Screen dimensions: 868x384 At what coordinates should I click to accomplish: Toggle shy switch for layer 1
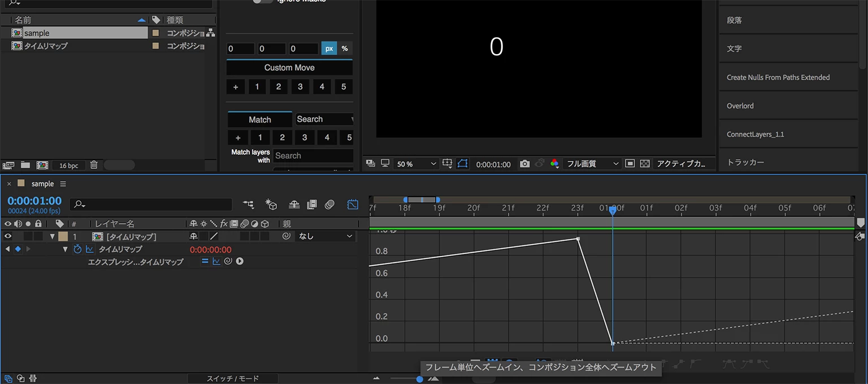(194, 236)
